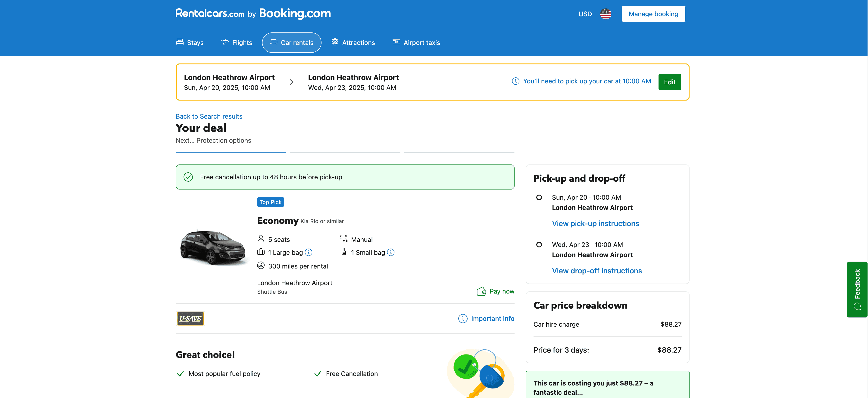868x398 pixels.
Task: Click the arrow between pick-up and drop-off
Action: click(x=291, y=82)
